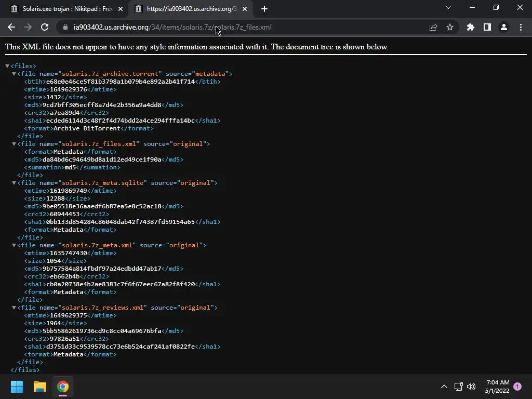532x399 pixels.
Task: Focus the address bar URL
Action: [x=172, y=27]
